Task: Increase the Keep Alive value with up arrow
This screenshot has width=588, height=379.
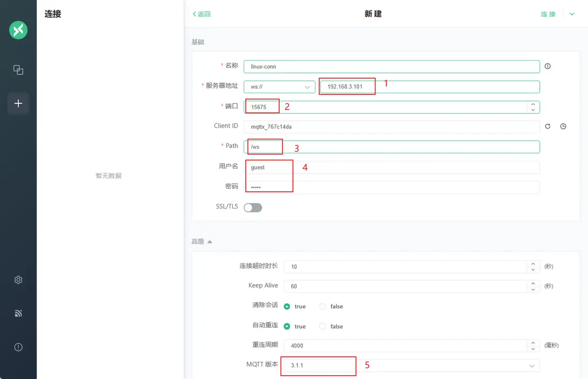Action: tap(532, 283)
